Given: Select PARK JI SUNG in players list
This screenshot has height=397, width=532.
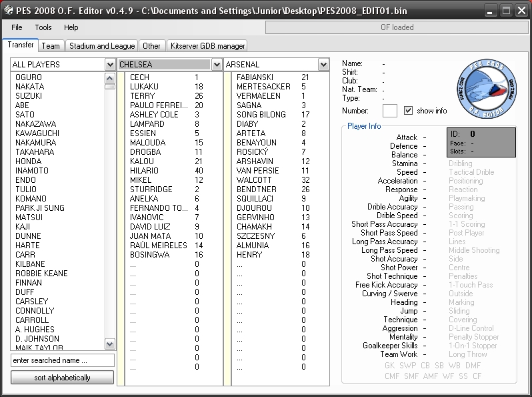Looking at the screenshot, I should pyautogui.click(x=40, y=208).
